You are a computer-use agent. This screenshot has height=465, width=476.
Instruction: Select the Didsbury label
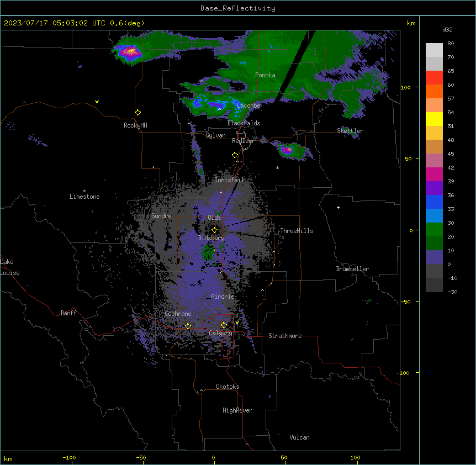coord(211,238)
